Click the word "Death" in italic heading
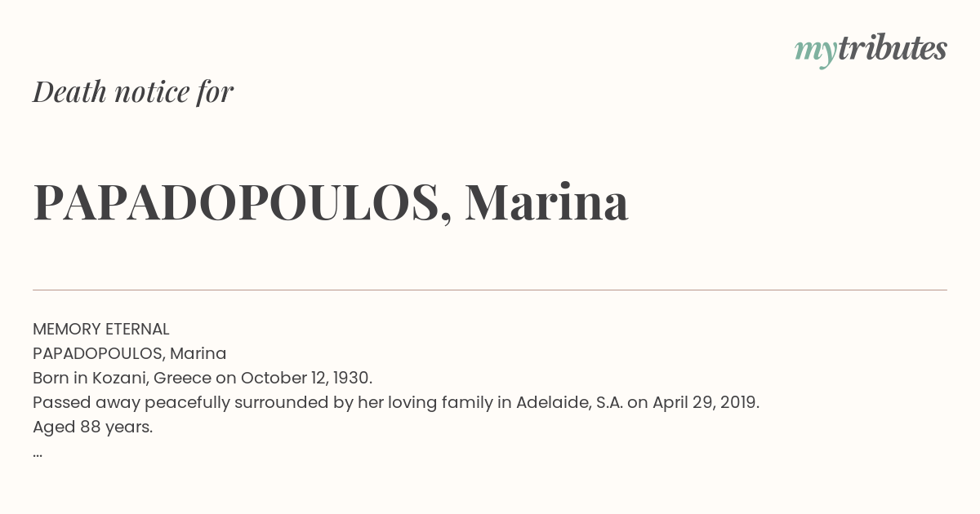Viewport: 980px width, 514px height. point(69,91)
